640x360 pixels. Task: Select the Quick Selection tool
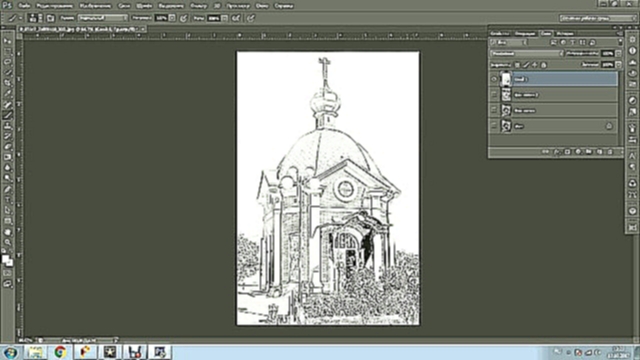point(7,73)
